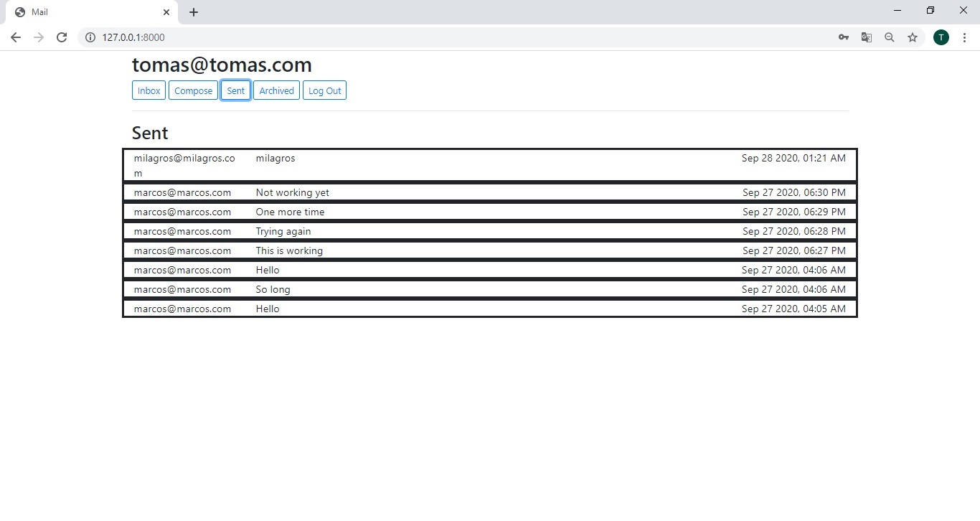Bookmark this page with the star
980x521 pixels.
click(913, 37)
